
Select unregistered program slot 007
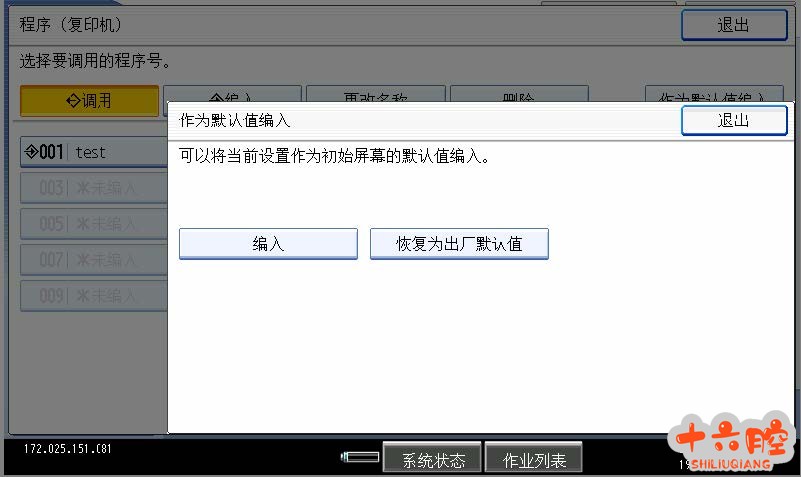coord(93,260)
